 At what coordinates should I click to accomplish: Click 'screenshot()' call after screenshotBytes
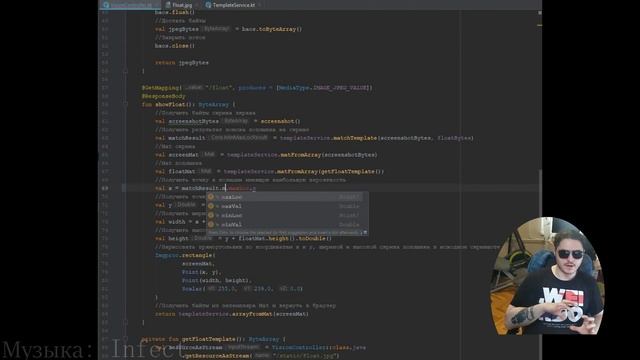point(281,121)
